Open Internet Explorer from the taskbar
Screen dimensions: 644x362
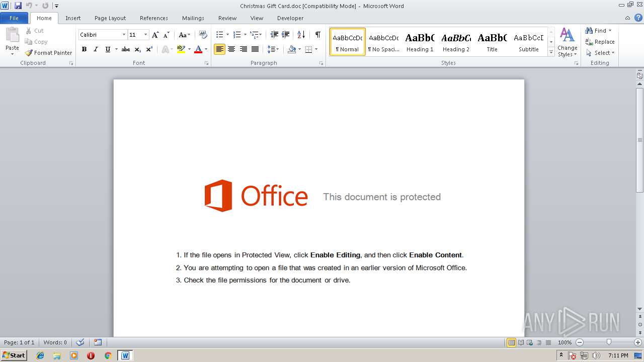coord(40,355)
